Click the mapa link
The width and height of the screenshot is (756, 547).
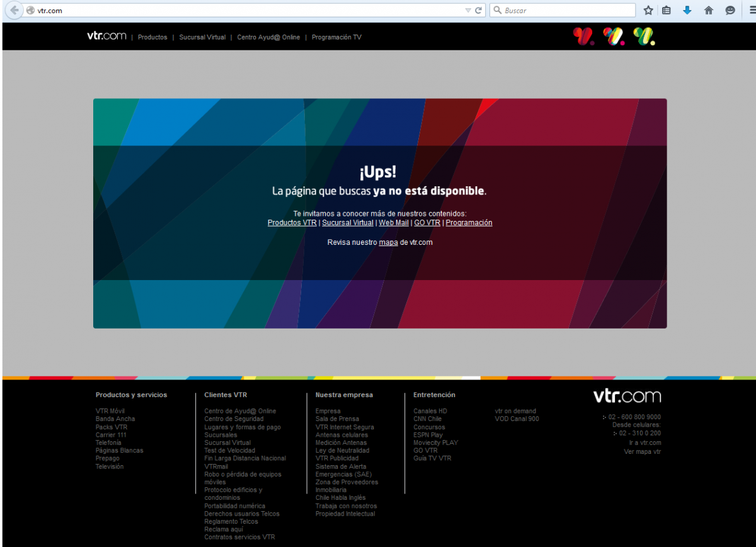[388, 242]
